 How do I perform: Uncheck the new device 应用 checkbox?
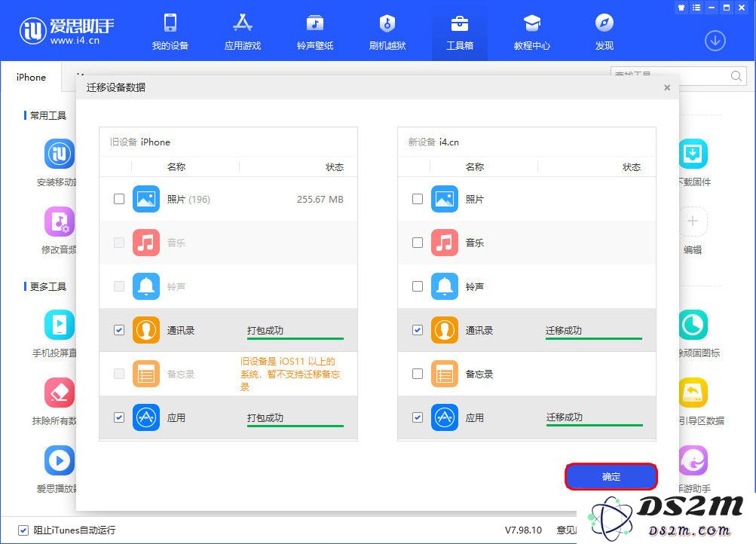[x=418, y=417]
